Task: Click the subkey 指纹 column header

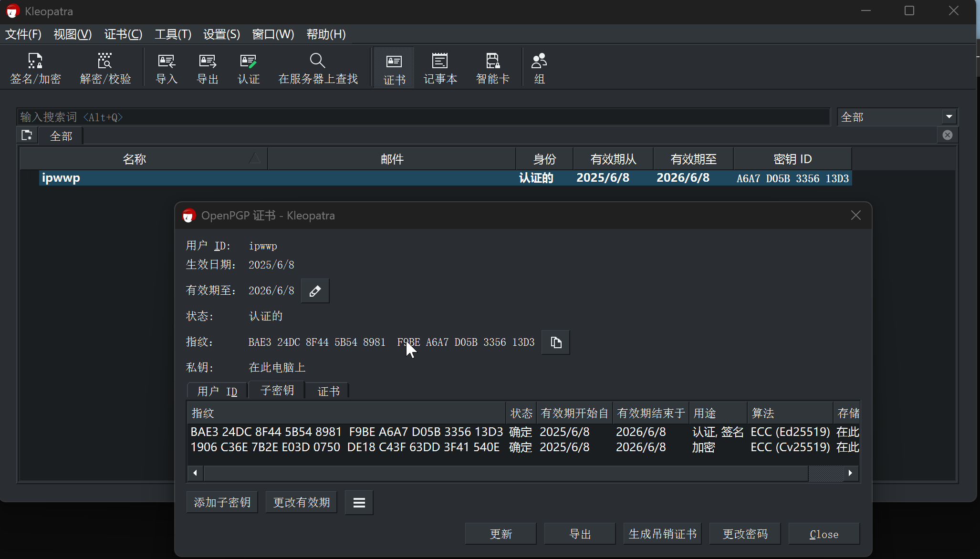Action: [x=346, y=413]
